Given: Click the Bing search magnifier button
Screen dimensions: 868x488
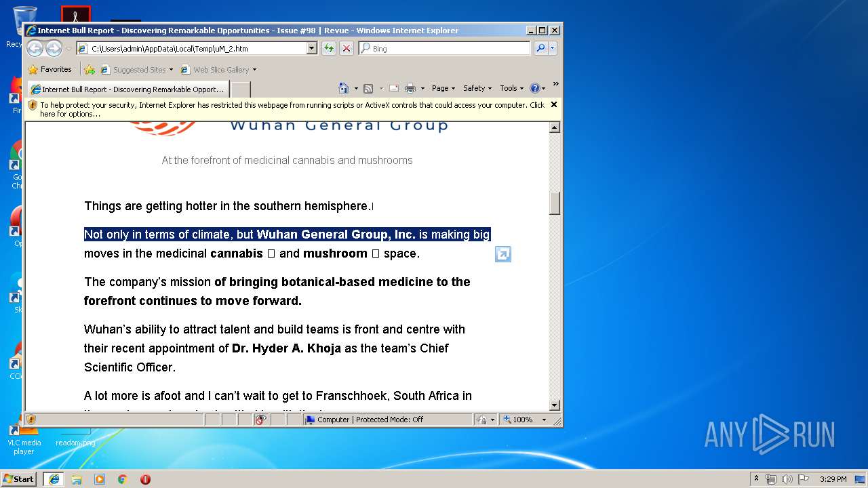Looking at the screenshot, I should pyautogui.click(x=540, y=48).
